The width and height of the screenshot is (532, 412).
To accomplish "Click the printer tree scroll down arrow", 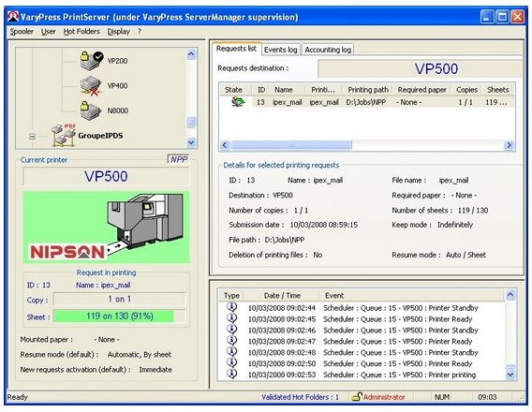I will pyautogui.click(x=191, y=142).
